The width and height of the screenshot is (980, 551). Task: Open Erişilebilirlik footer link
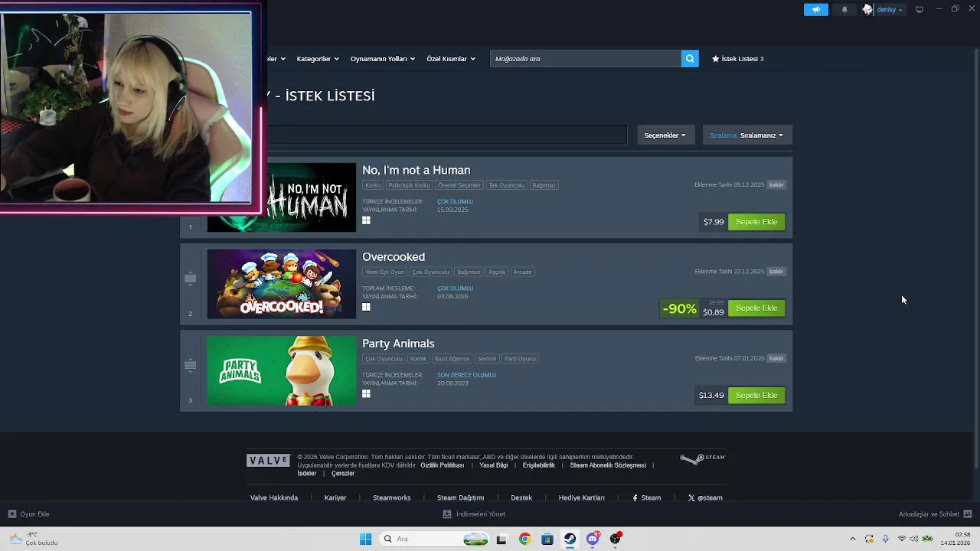pyautogui.click(x=539, y=465)
